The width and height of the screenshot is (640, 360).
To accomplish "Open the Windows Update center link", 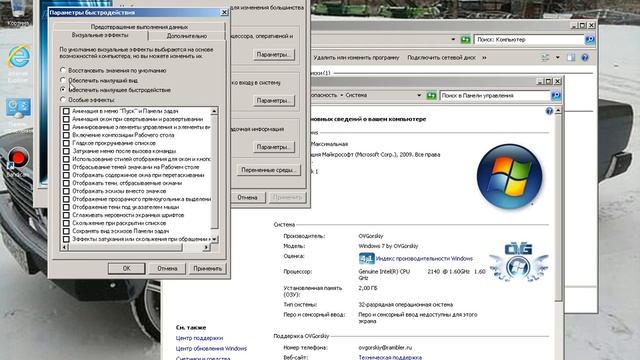I will [211, 349].
